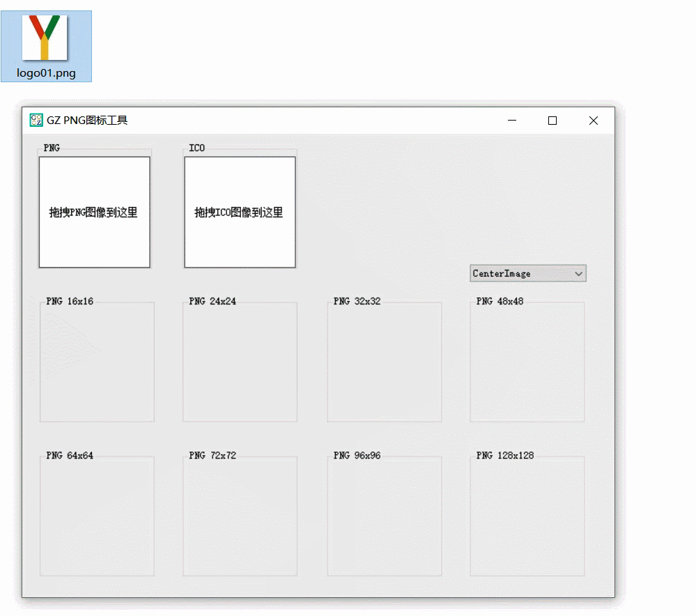The width and height of the screenshot is (696, 616).
Task: Click the PNG 64x64 preview box
Action: 98,516
